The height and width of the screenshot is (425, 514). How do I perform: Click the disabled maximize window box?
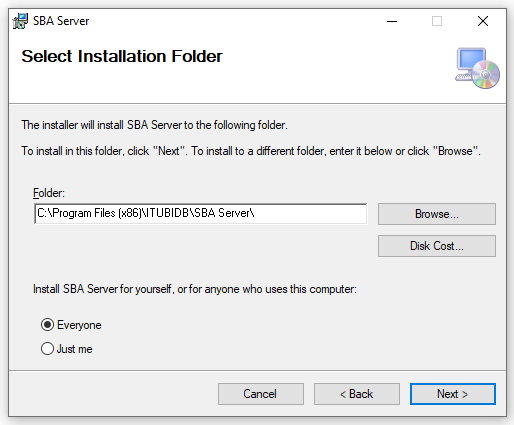437,21
